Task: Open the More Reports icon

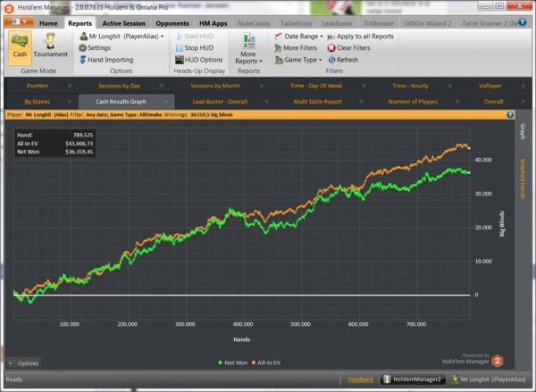Action: [248, 41]
